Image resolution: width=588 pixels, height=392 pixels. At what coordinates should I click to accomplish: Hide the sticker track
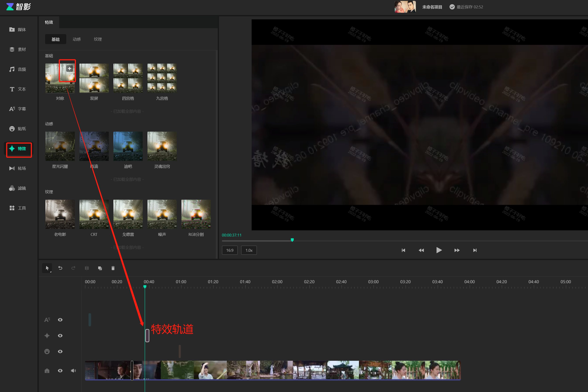click(60, 351)
